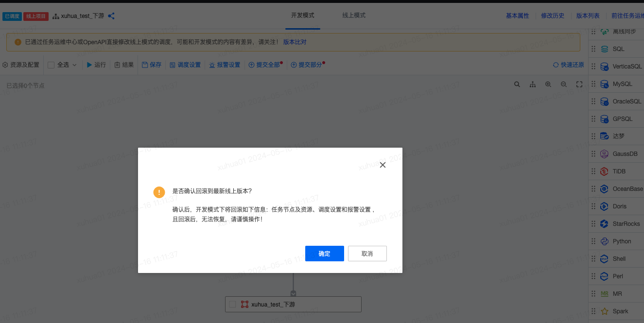644x323 pixels.
Task: Select the VerticaSQL node type
Action: [x=616, y=67]
